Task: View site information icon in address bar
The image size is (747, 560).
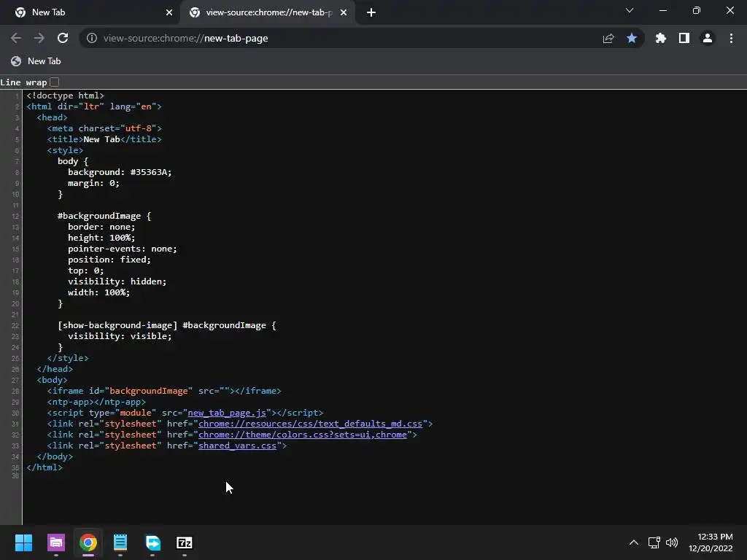Action: [x=91, y=38]
